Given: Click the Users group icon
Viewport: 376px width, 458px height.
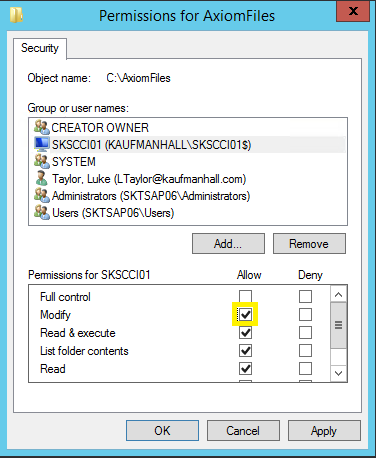Looking at the screenshot, I should 42,212.
